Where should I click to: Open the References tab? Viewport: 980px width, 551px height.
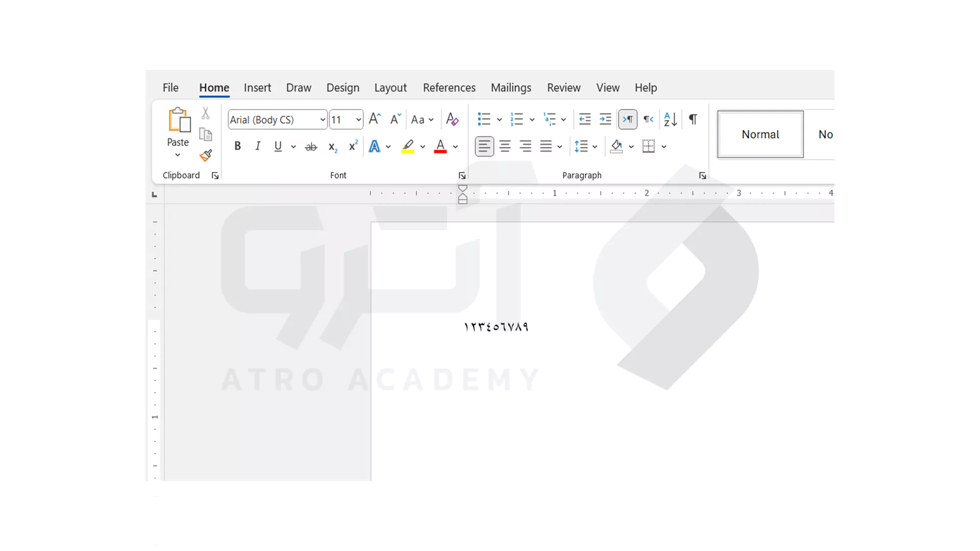pos(449,88)
